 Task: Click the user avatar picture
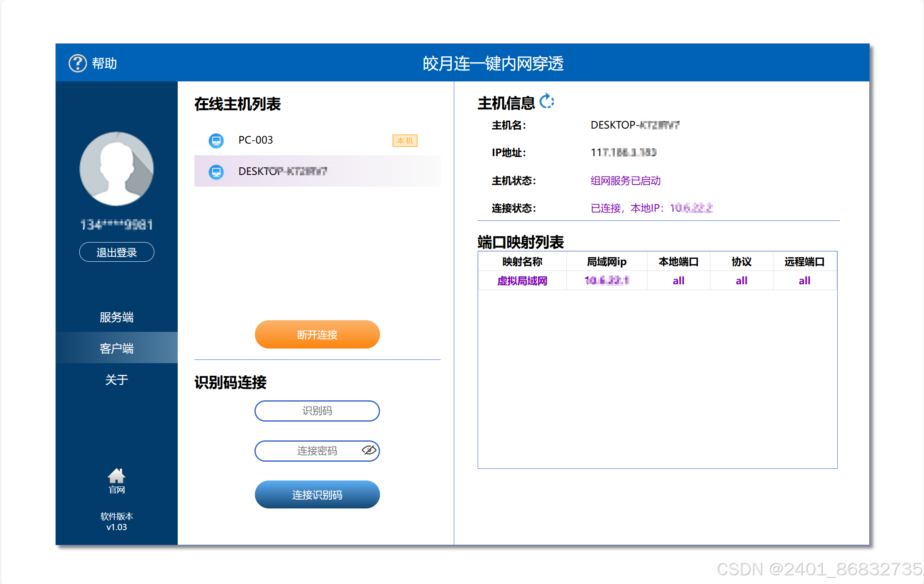tap(116, 169)
